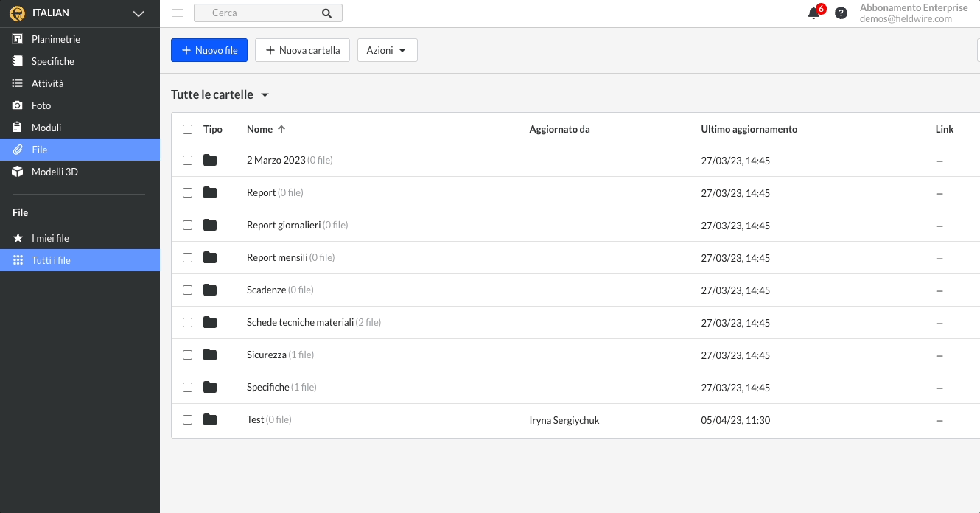
Task: Open the notifications bell
Action: [813, 13]
